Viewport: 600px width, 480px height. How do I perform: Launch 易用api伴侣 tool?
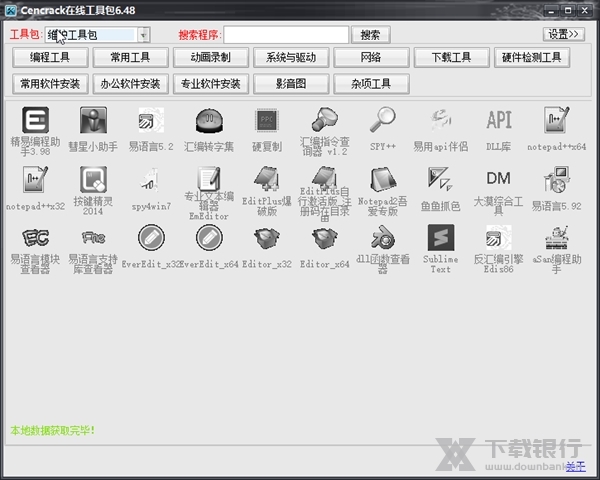[x=440, y=120]
